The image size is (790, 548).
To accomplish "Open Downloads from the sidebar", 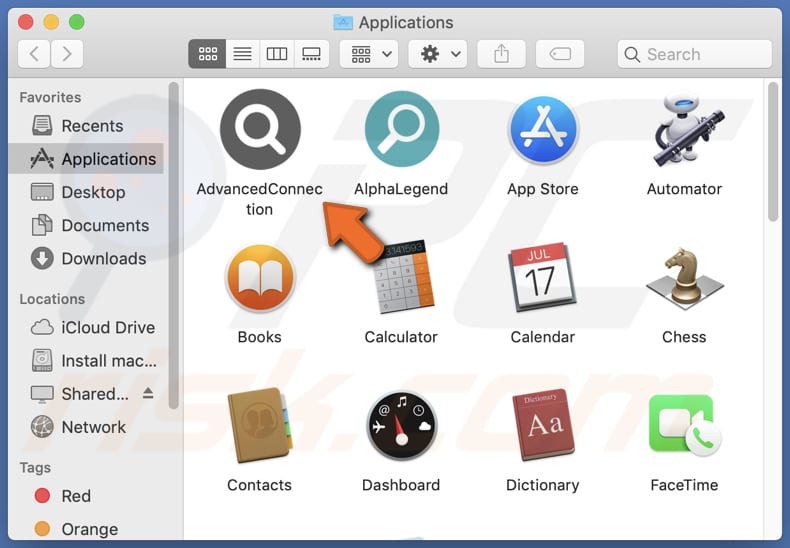I will coord(86,258).
